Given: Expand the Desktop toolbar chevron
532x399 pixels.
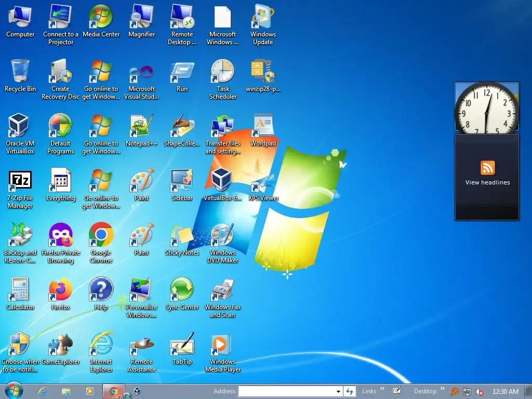Looking at the screenshot, I should (x=442, y=389).
